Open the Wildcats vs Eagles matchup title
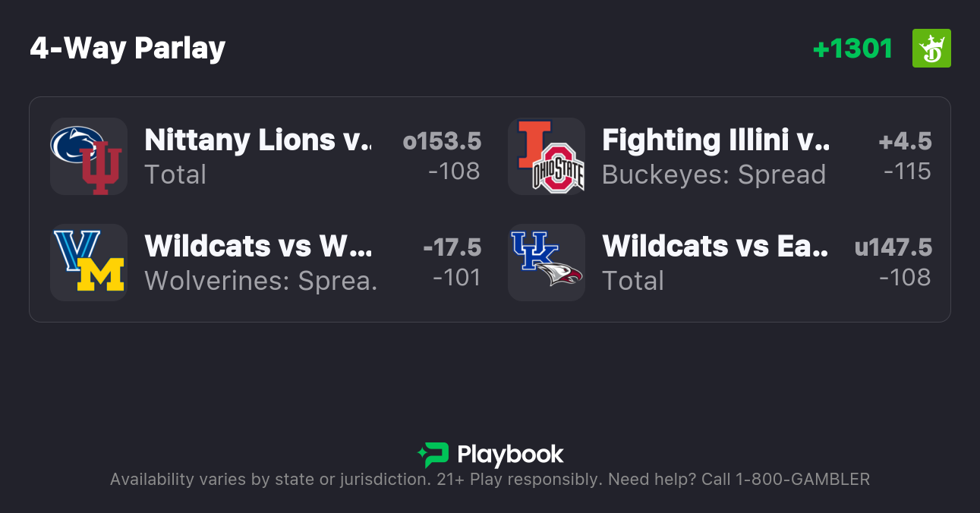 [x=715, y=246]
